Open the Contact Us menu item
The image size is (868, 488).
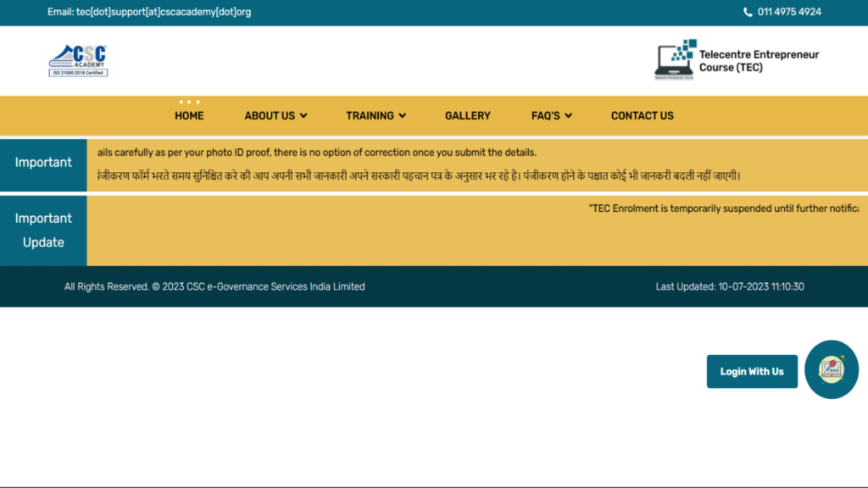(643, 115)
